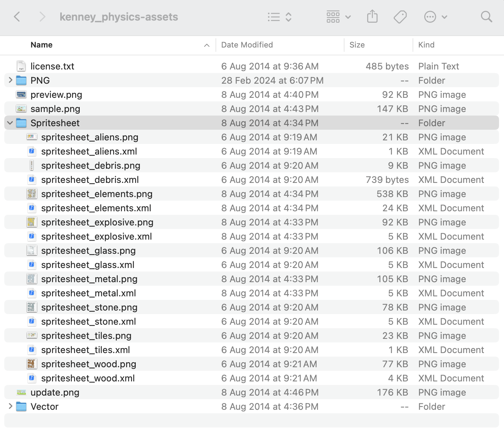Select the license.txt file
The width and height of the screenshot is (504, 436).
click(x=52, y=66)
